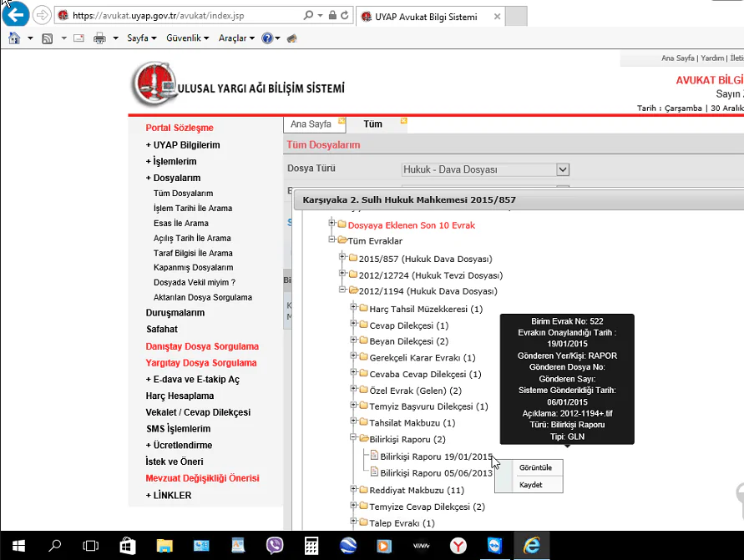Click the printer icon in the toolbar
This screenshot has width=744, height=560.
pos(99,38)
